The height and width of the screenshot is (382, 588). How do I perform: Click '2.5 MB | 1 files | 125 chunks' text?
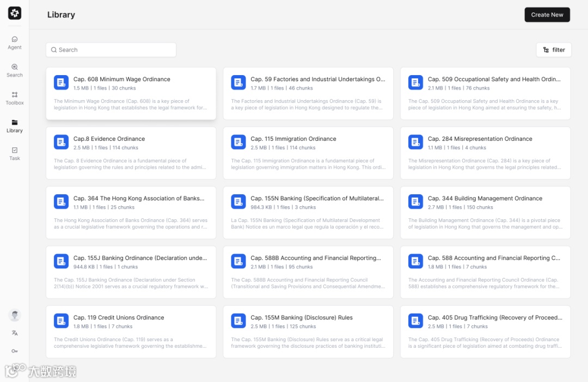point(283,326)
